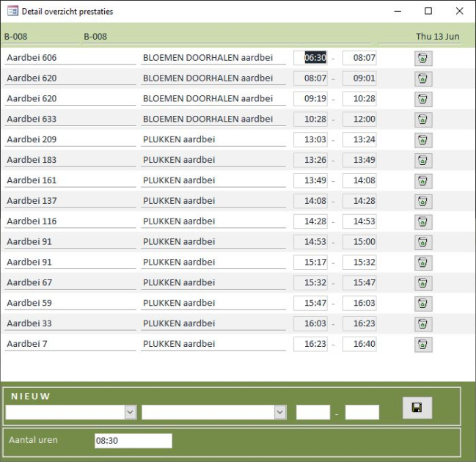
Task: Edit the 16:40 end time field
Action: coord(359,344)
